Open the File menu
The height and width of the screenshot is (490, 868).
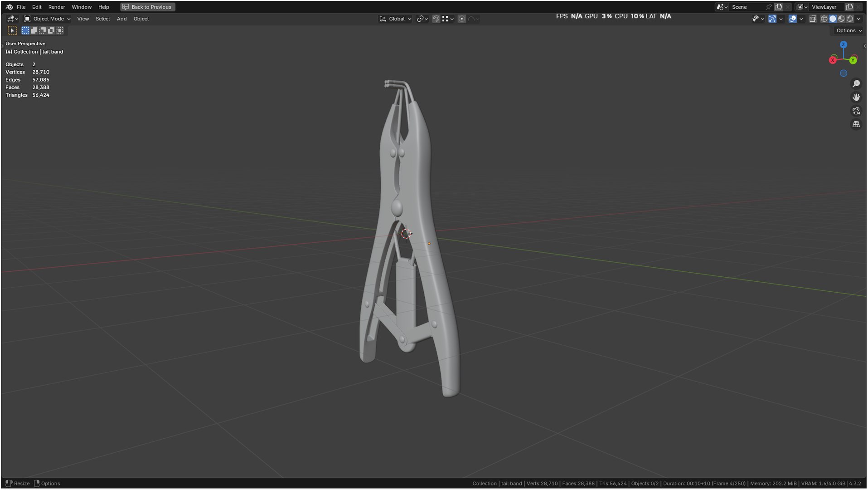(x=21, y=7)
